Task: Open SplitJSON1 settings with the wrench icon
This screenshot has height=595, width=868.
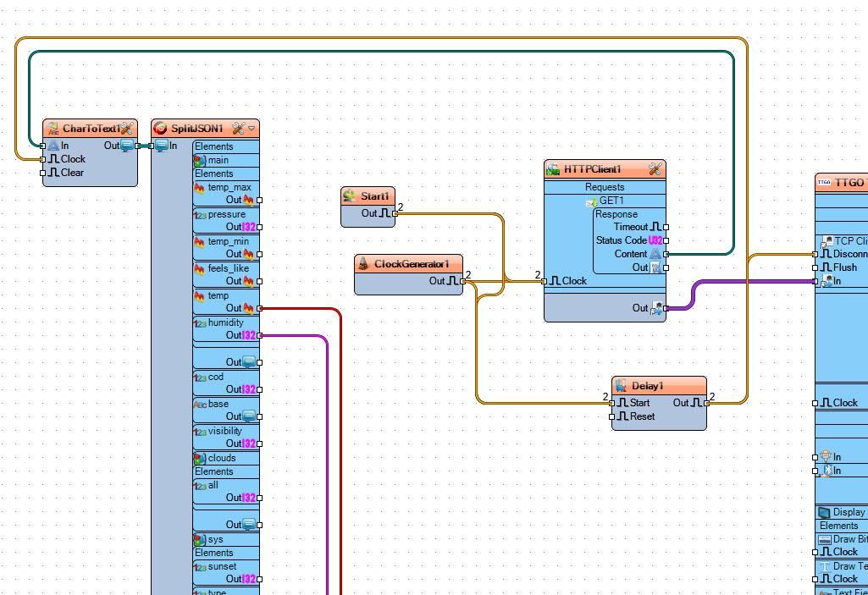Action: pyautogui.click(x=238, y=129)
